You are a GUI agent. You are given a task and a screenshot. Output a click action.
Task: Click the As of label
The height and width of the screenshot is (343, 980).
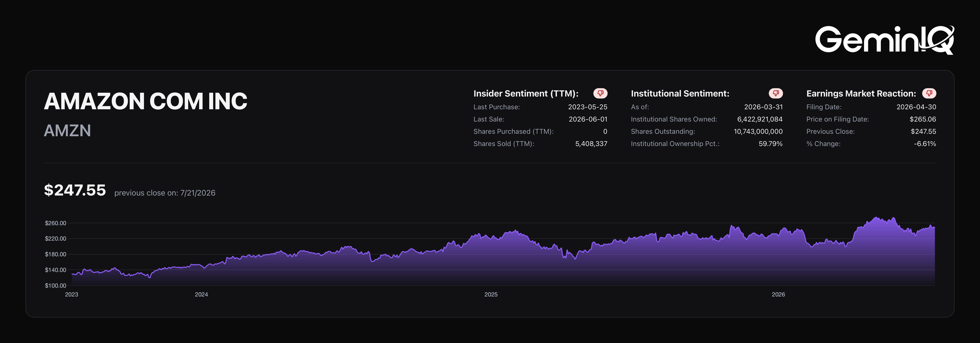click(640, 107)
